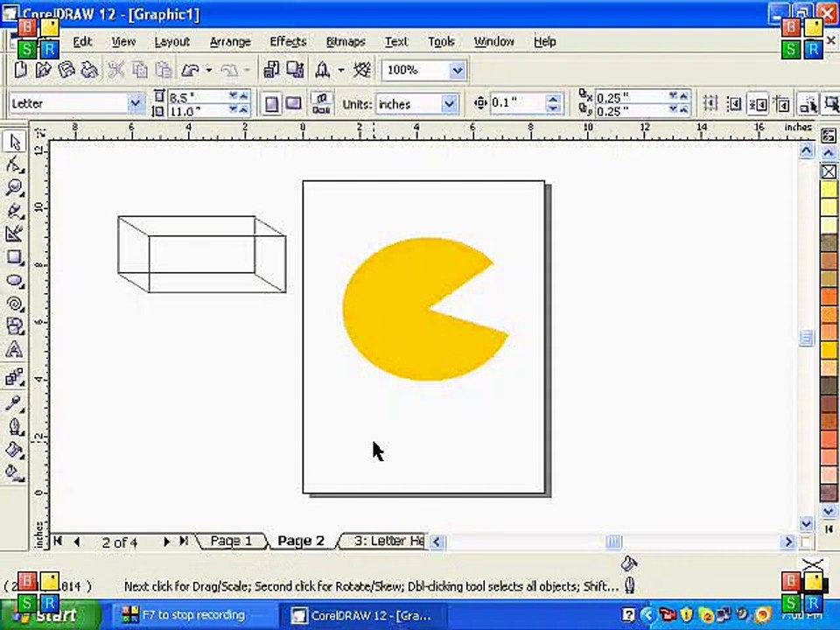Open the Arrange menu

click(230, 42)
